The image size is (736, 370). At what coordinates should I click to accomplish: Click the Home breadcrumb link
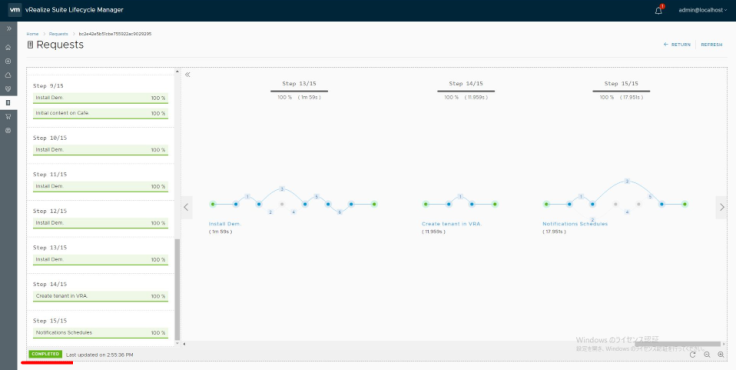pyautogui.click(x=32, y=34)
